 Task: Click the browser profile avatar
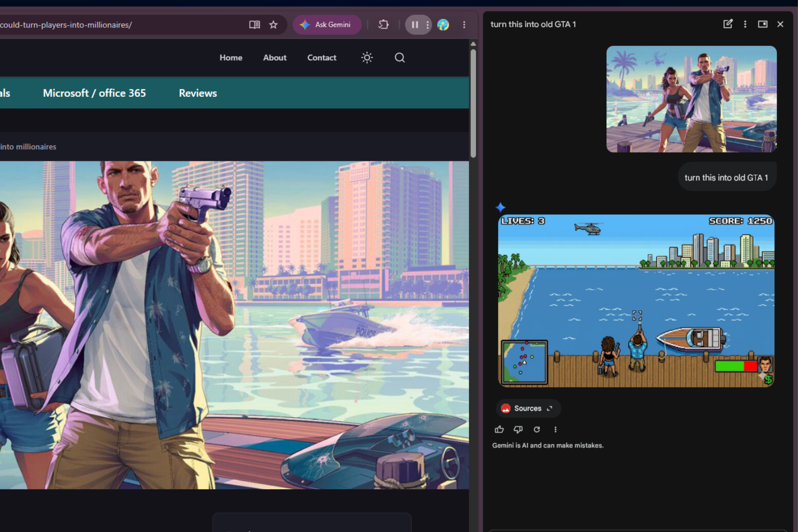click(x=443, y=25)
